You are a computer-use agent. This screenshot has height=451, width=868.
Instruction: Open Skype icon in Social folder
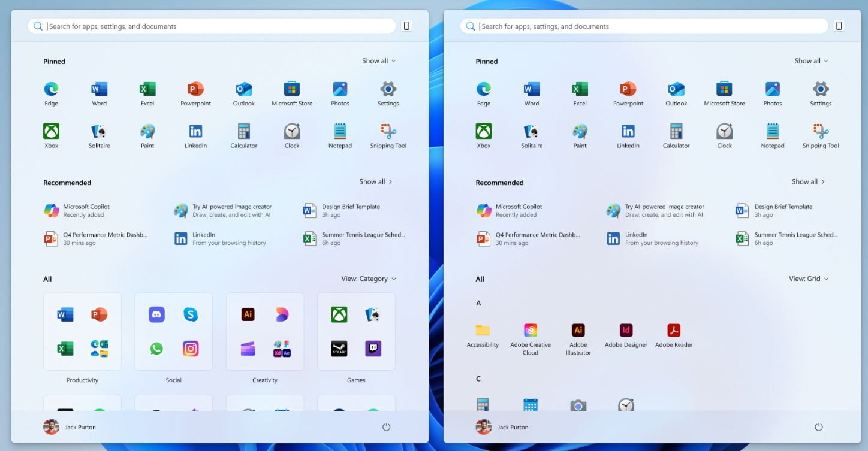(191, 314)
